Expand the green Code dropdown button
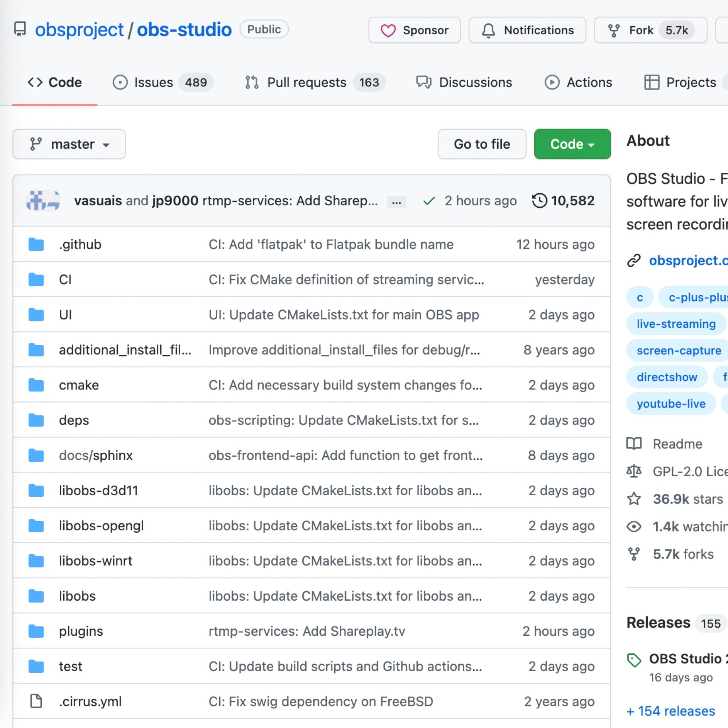Image resolution: width=728 pixels, height=728 pixels. coord(572,144)
